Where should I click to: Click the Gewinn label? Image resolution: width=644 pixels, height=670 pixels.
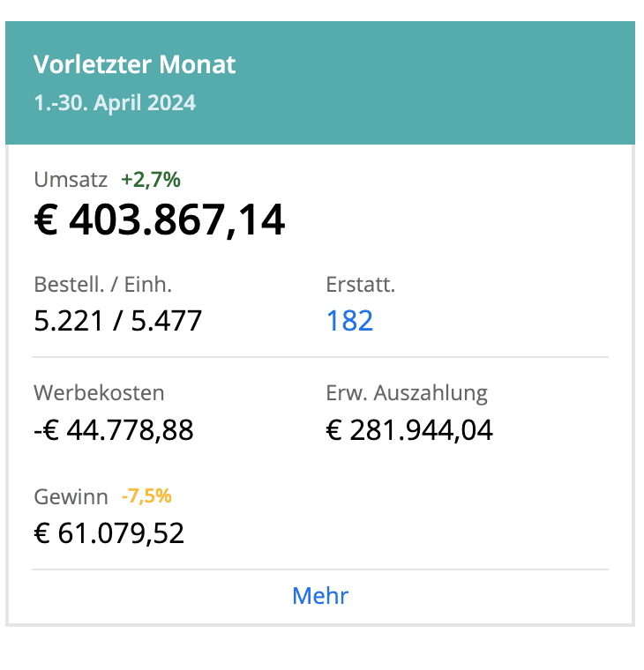[71, 496]
